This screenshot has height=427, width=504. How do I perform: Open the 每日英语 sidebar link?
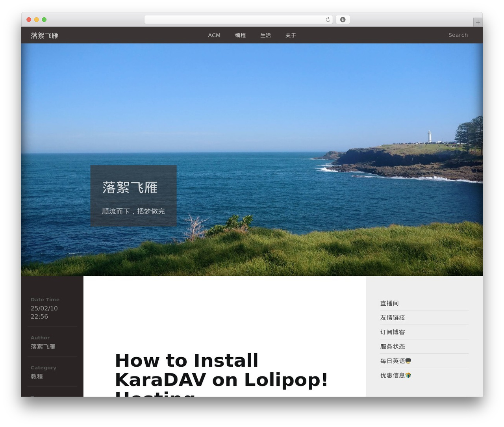(x=396, y=361)
